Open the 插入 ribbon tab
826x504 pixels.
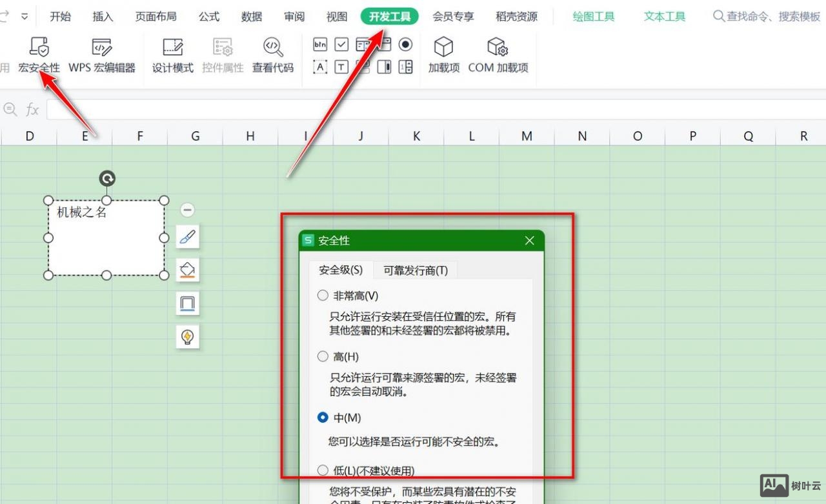102,17
